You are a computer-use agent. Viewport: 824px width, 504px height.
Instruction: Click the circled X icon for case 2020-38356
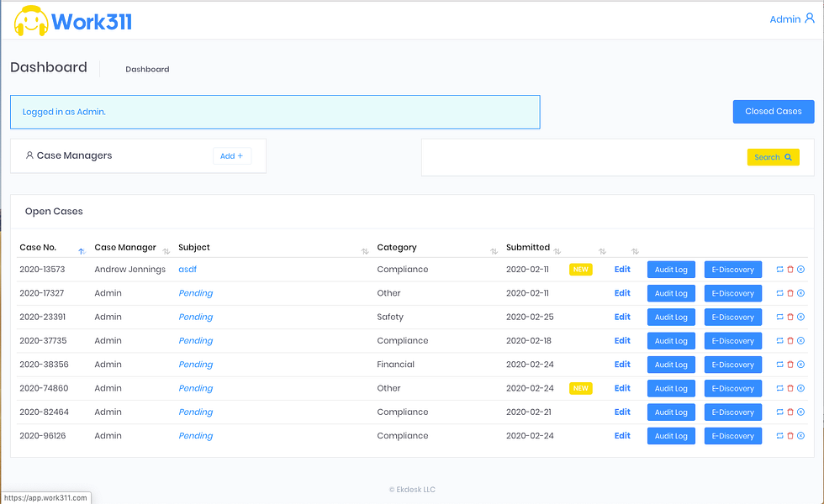click(x=800, y=365)
